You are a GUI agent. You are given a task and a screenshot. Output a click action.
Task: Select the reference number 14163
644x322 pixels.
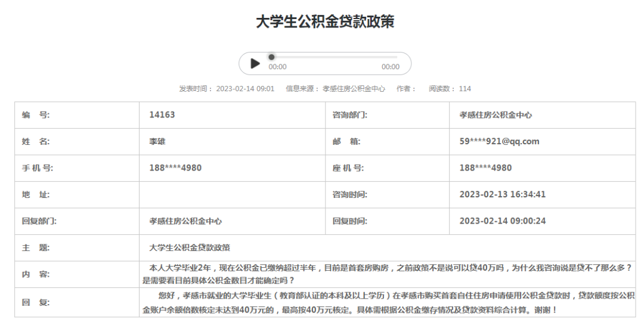[x=162, y=115]
